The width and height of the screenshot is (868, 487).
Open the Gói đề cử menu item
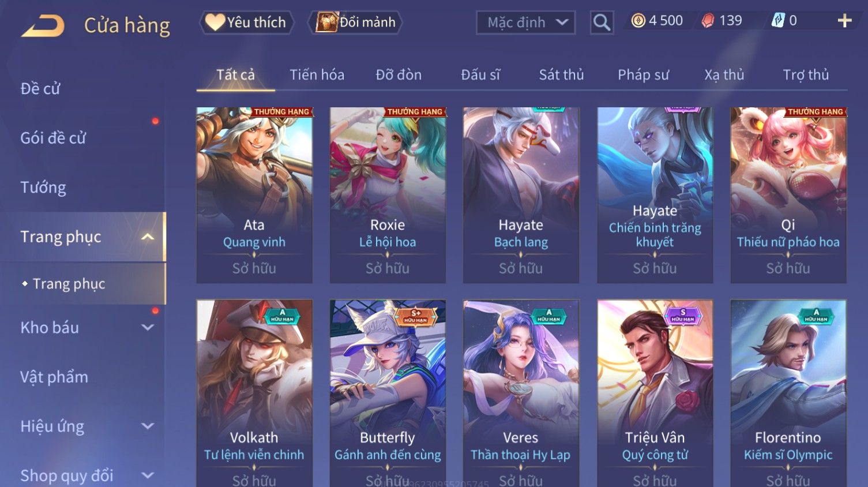pyautogui.click(x=53, y=138)
